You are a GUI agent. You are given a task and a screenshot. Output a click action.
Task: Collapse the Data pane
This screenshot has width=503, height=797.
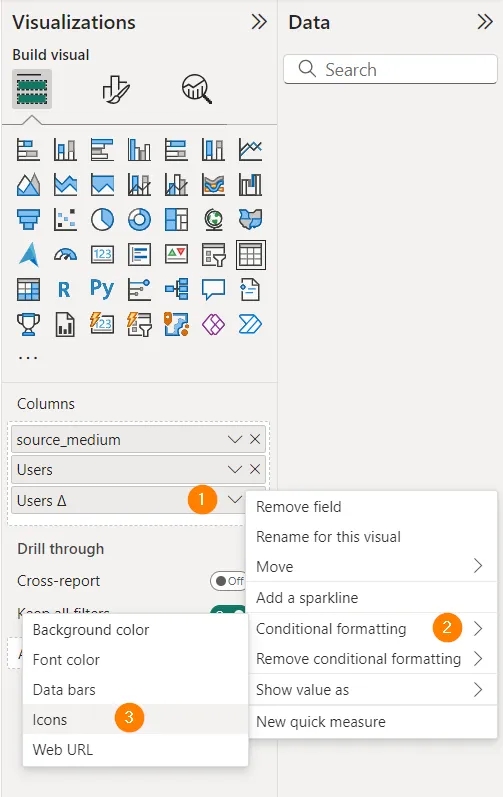click(x=485, y=22)
